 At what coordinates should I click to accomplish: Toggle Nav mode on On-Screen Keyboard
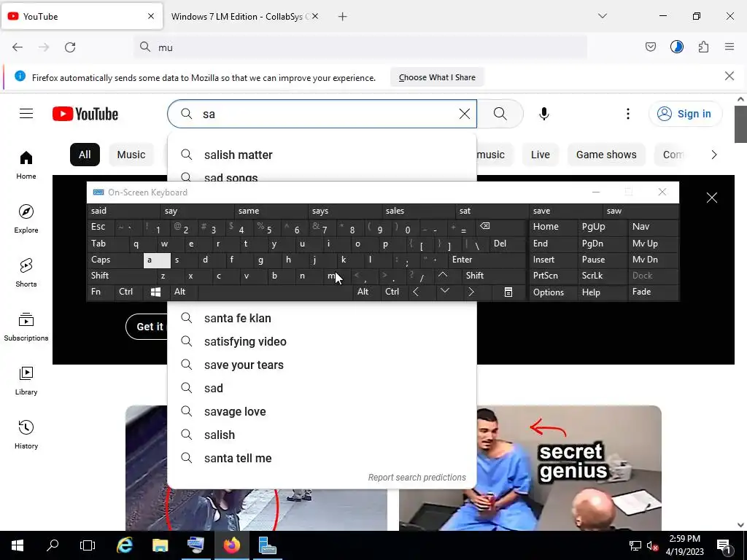coord(653,227)
